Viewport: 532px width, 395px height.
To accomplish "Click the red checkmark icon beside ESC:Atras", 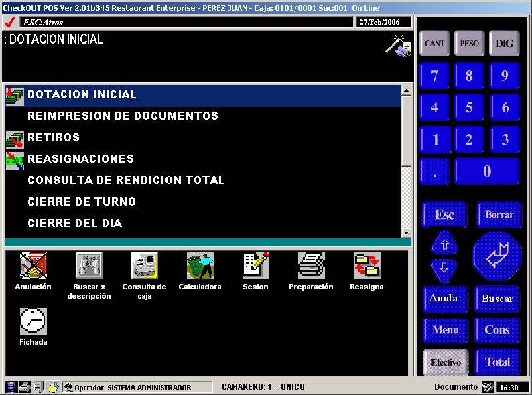I will tap(11, 22).
